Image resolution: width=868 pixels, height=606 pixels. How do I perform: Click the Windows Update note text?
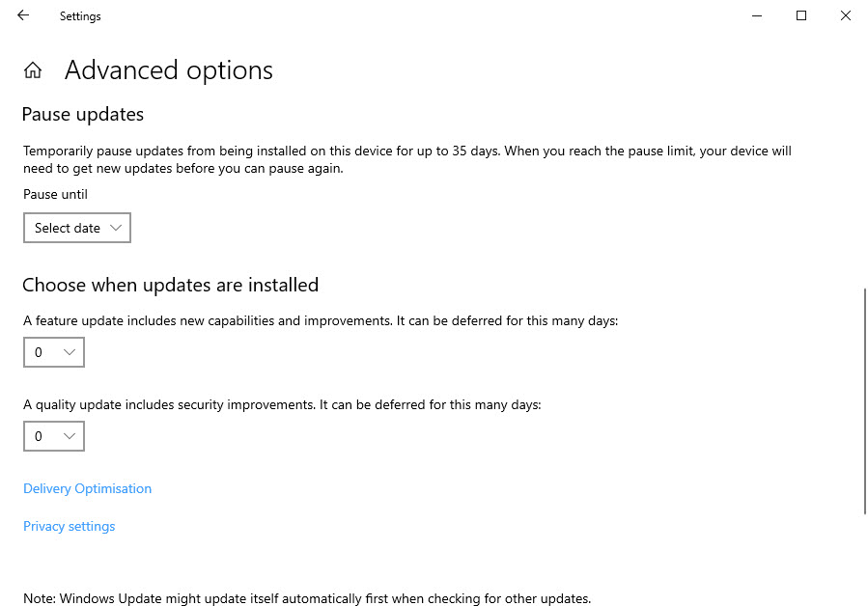(x=307, y=598)
